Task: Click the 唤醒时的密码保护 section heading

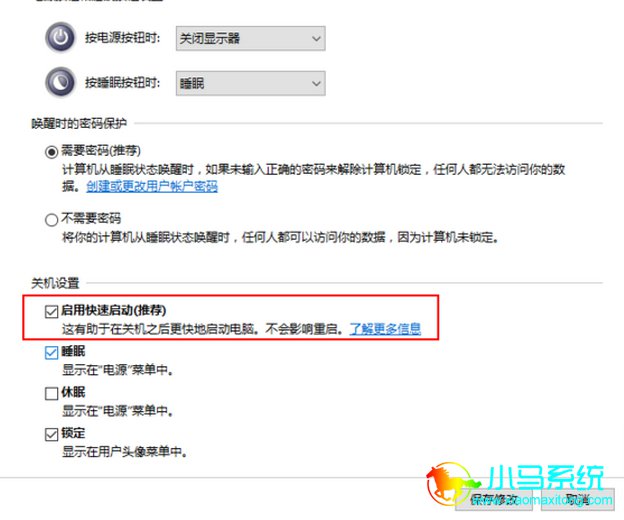Action: (x=79, y=124)
